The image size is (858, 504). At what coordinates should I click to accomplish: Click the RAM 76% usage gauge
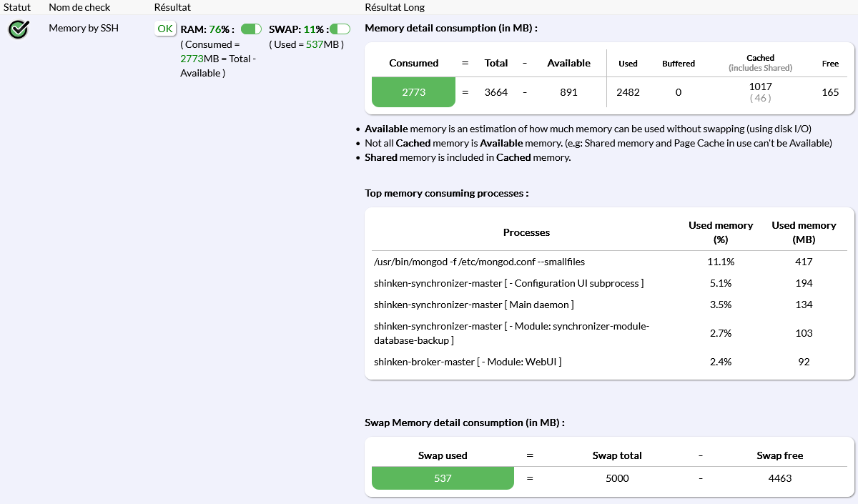[x=251, y=29]
